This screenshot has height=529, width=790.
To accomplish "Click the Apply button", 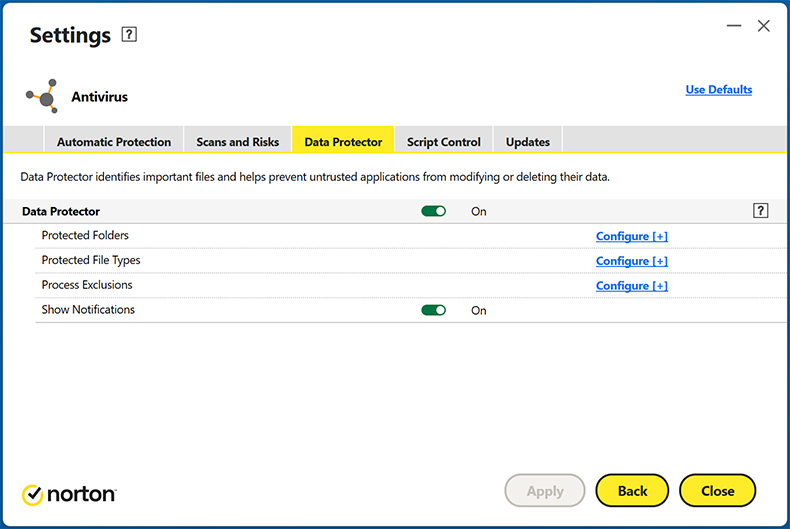I will pos(545,491).
